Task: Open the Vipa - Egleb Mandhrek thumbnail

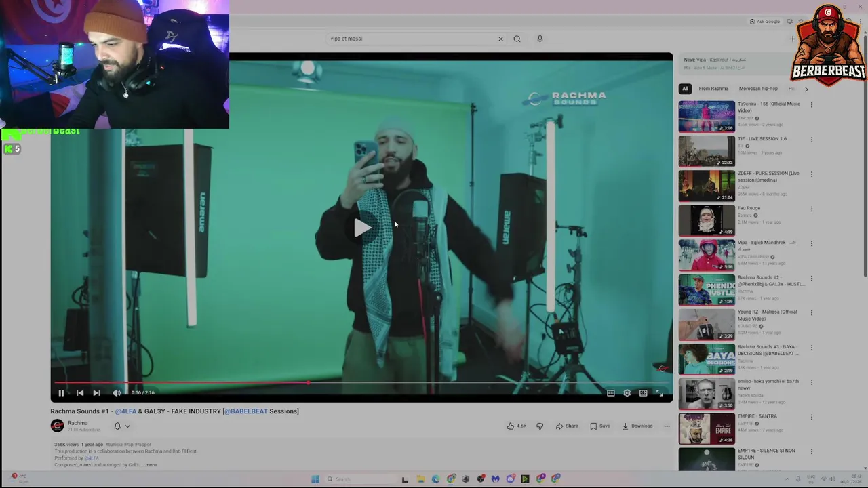Action: point(707,255)
